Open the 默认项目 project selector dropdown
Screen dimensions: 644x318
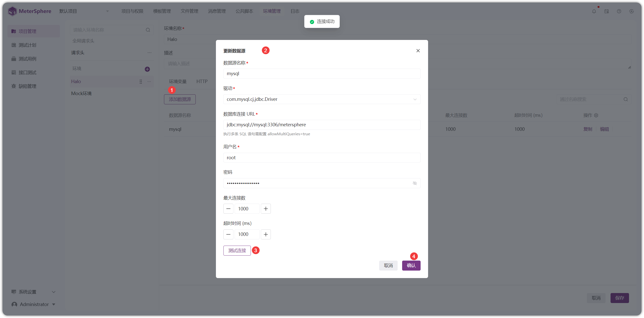point(84,11)
